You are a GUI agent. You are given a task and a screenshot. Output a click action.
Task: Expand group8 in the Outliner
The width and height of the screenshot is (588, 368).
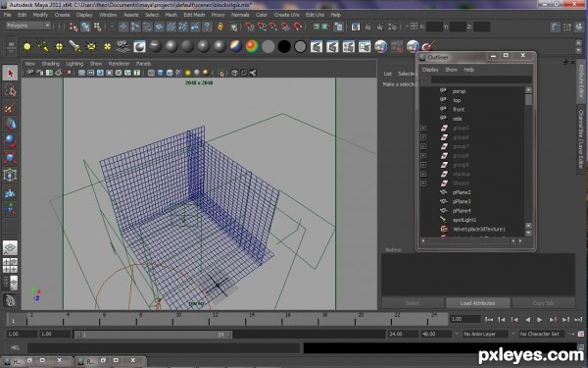(423, 155)
